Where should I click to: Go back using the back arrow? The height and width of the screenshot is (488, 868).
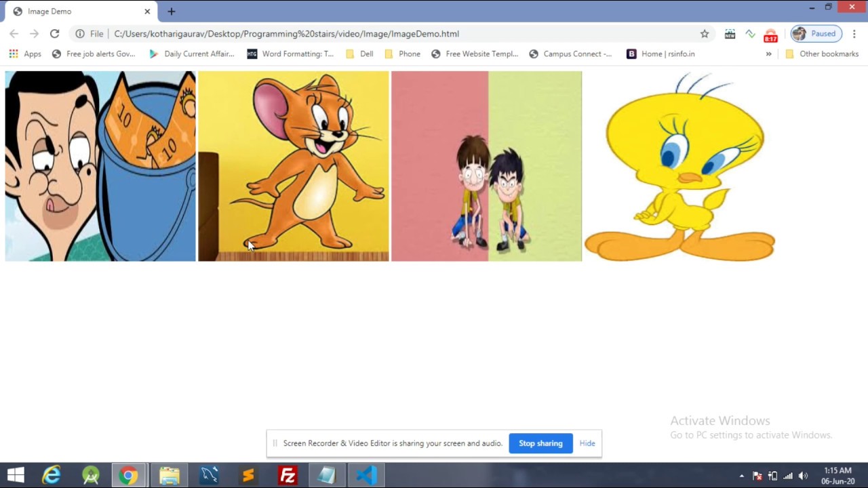[x=14, y=33]
